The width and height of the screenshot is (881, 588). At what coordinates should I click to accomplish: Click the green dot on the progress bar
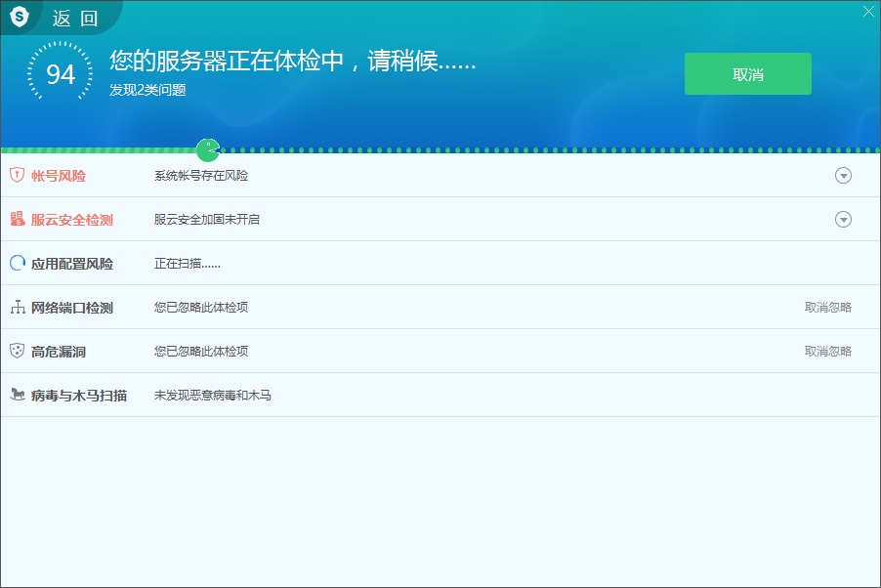pos(207,149)
